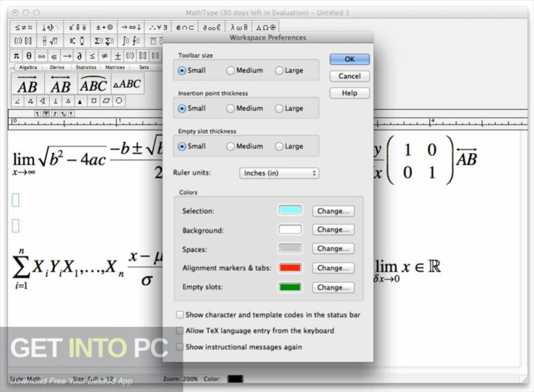Open the subscript and superscript templates palette
534x392 pixels.
77,41
